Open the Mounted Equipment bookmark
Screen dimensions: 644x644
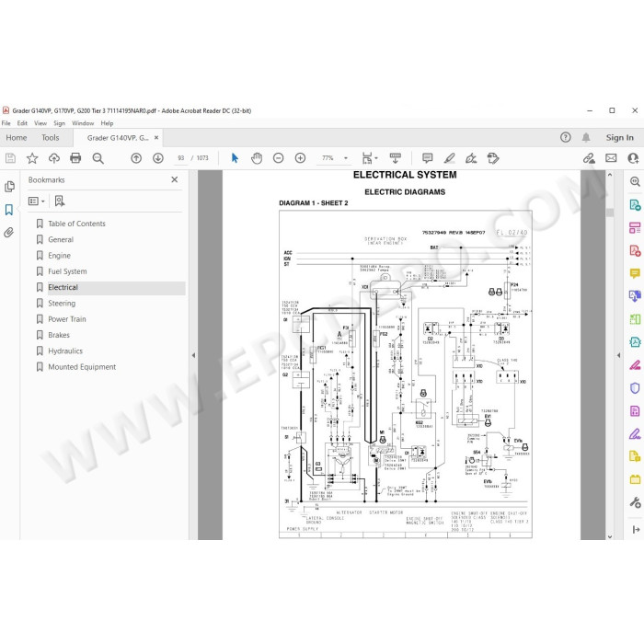click(82, 367)
